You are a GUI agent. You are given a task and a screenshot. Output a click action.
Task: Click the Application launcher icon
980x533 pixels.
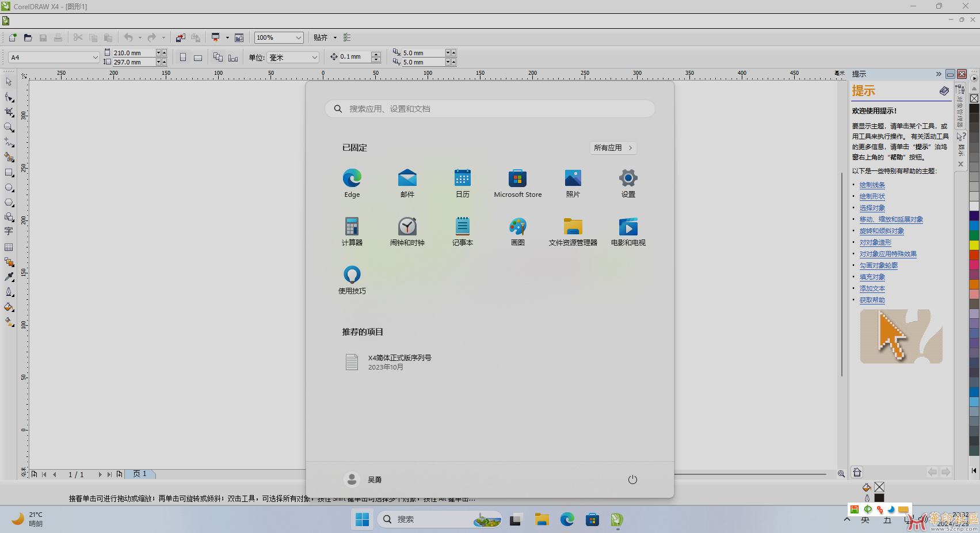[x=216, y=37]
